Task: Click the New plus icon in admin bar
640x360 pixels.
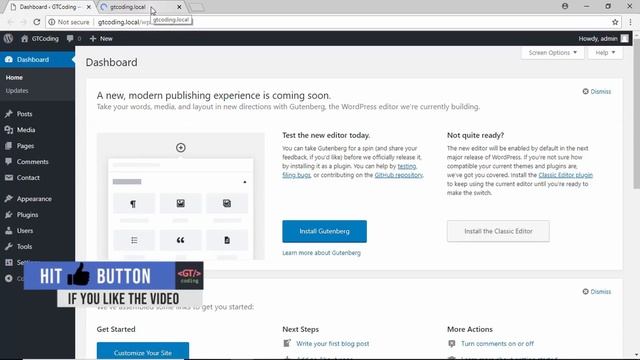Action: [x=93, y=38]
